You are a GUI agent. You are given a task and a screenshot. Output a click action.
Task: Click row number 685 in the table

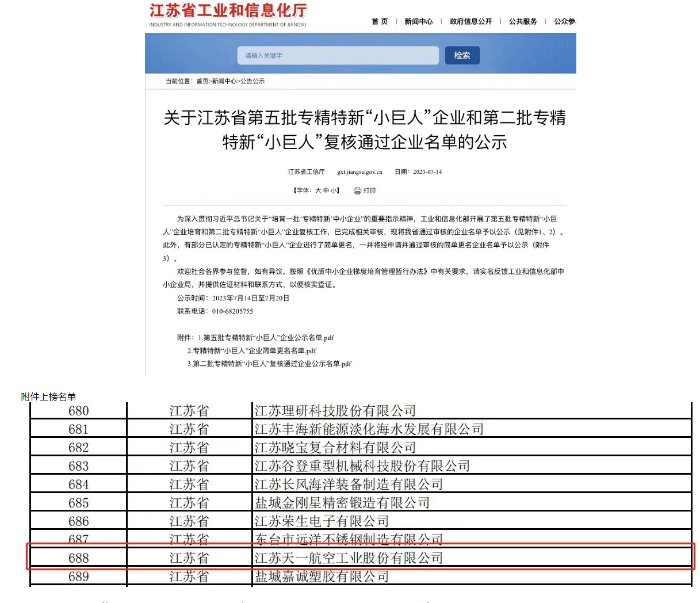coord(79,503)
